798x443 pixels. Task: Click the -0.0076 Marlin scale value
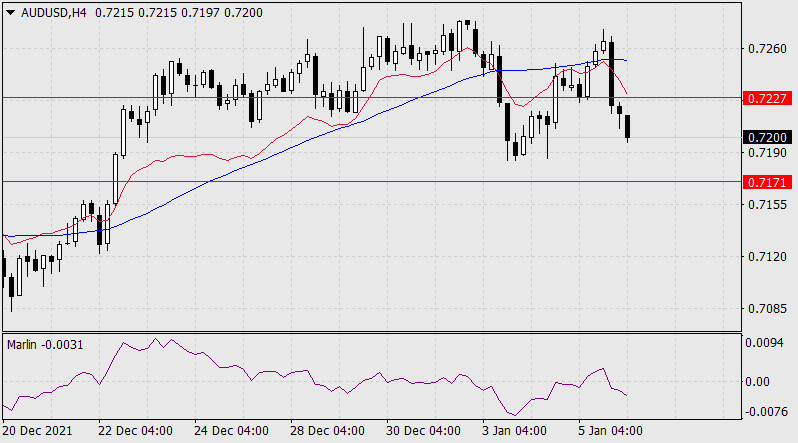(766, 411)
